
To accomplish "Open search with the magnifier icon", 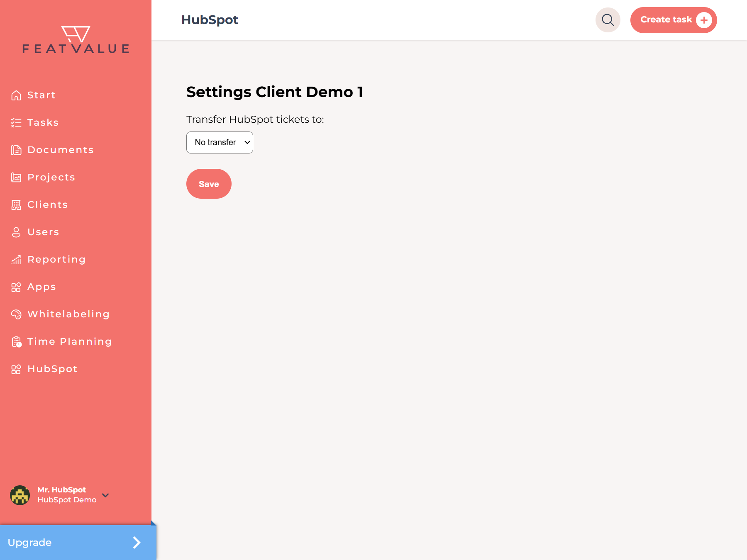I will pyautogui.click(x=608, y=20).
